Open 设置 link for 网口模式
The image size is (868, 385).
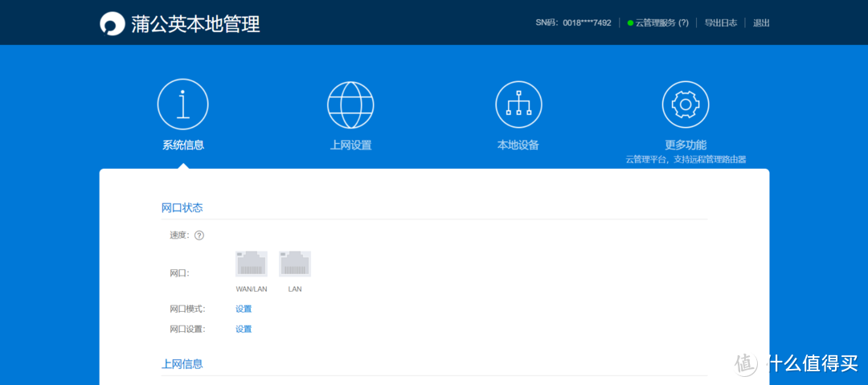(244, 309)
